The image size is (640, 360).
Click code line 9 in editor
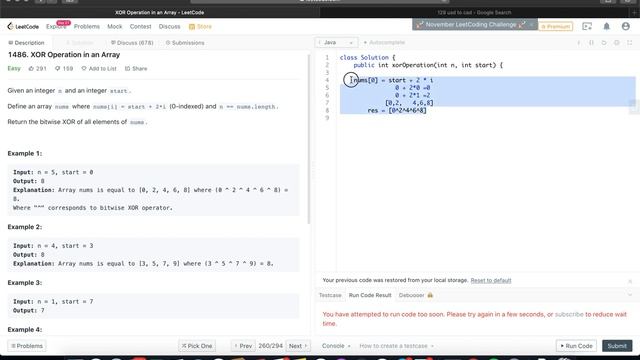pos(486,118)
